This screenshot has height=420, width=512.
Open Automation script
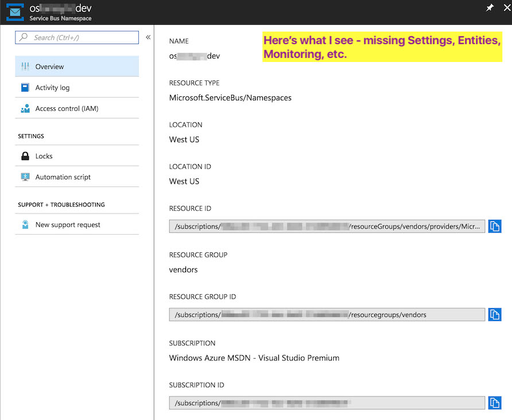[77, 177]
